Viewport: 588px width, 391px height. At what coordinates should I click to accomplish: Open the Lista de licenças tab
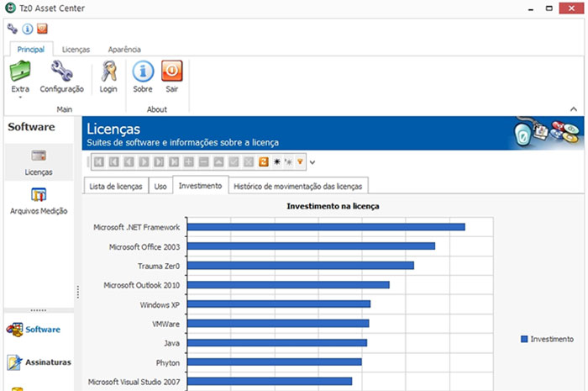coord(116,186)
